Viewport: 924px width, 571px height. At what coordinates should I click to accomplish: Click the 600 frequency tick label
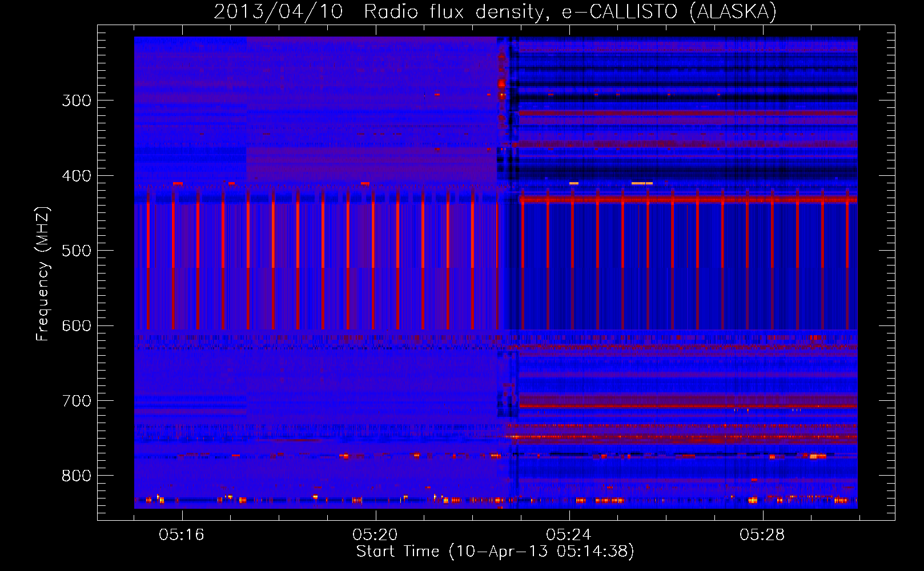tap(77, 326)
